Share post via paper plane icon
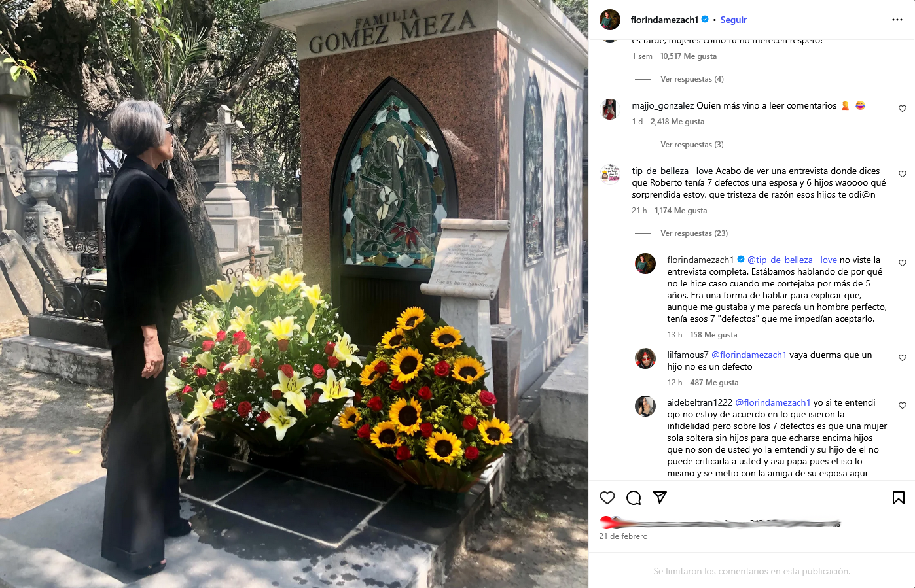Screen dimensions: 915x588 [660, 498]
